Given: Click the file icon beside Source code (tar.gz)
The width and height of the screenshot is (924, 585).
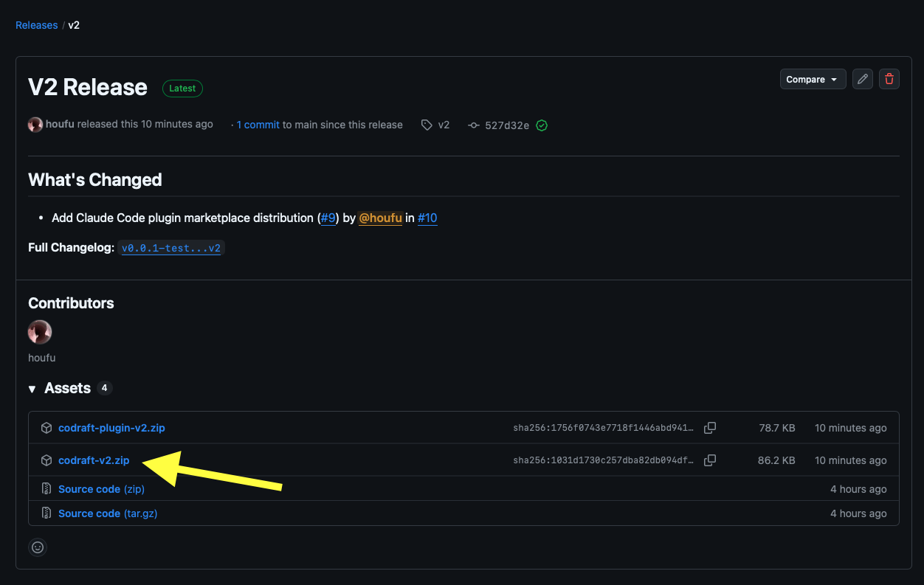Looking at the screenshot, I should coord(46,513).
